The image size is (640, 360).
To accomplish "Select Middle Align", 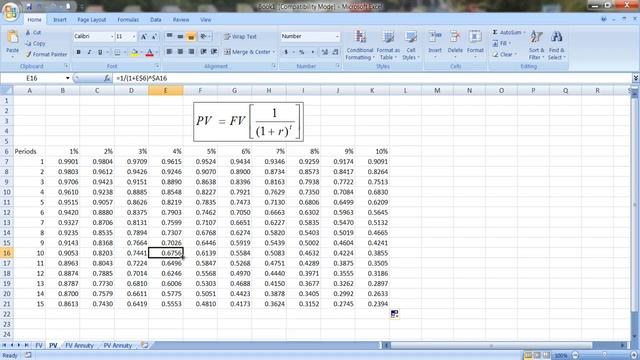I will point(180,37).
